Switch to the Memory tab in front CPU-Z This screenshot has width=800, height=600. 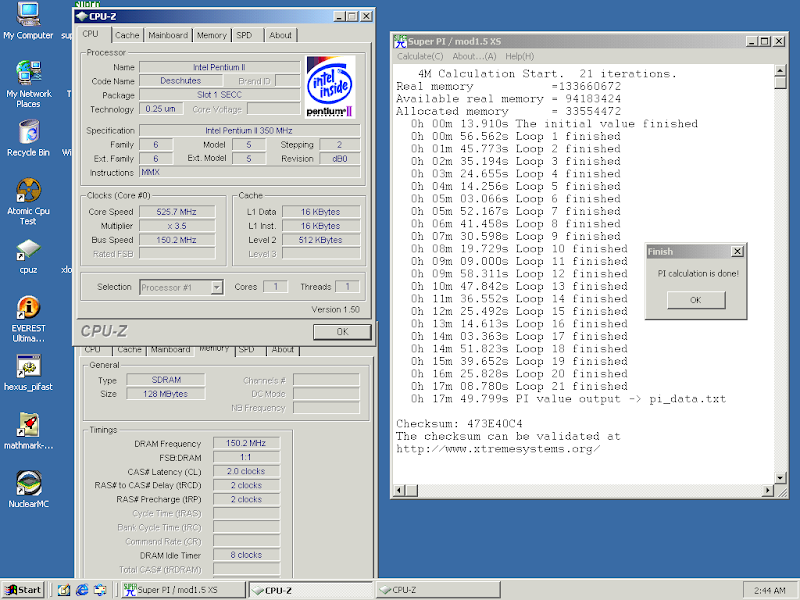(212, 35)
